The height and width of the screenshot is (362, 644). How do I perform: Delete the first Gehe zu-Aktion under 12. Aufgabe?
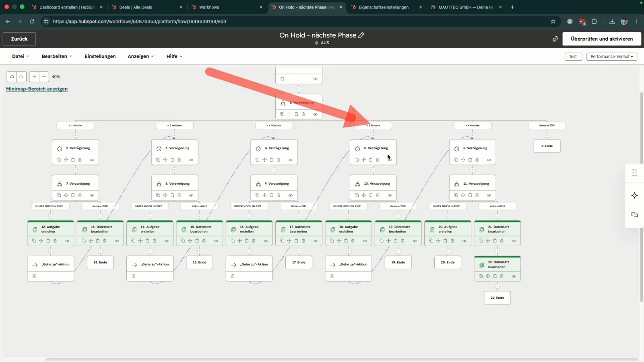34,276
